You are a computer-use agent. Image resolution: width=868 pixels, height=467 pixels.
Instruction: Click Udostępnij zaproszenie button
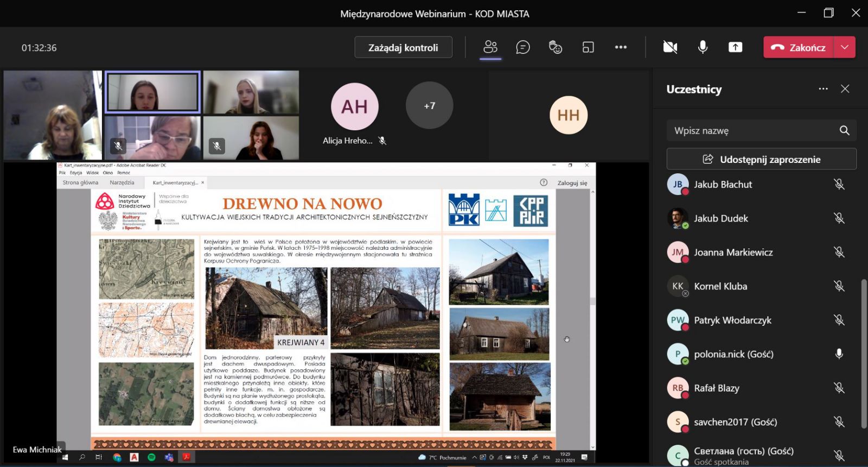click(x=761, y=159)
